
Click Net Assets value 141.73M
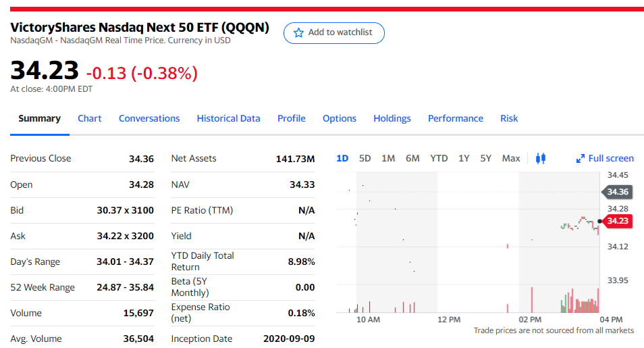pyautogui.click(x=295, y=159)
